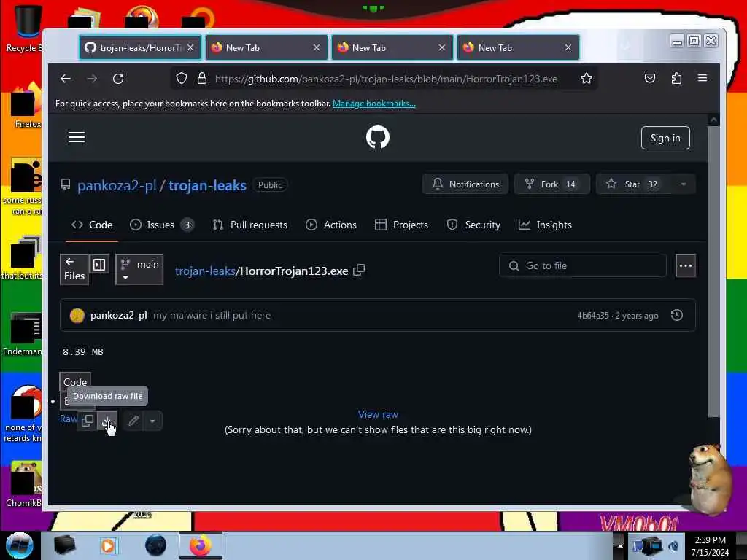Image resolution: width=747 pixels, height=560 pixels.
Task: Open the Star lists dropdown arrow
Action: [x=683, y=184]
